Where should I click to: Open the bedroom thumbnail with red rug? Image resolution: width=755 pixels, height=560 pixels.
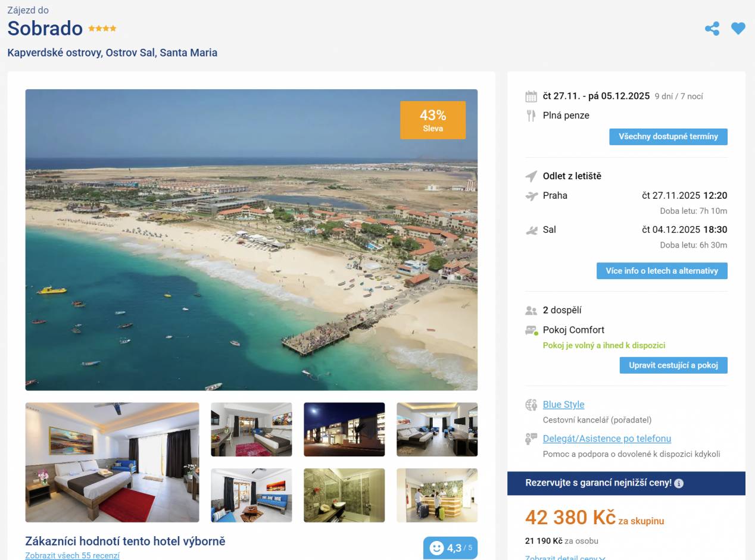pyautogui.click(x=112, y=462)
